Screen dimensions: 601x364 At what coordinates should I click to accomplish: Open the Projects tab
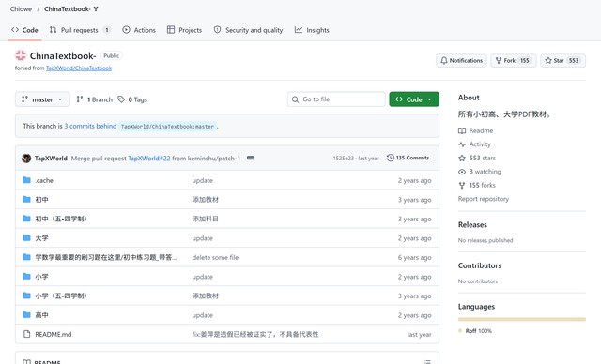click(184, 30)
